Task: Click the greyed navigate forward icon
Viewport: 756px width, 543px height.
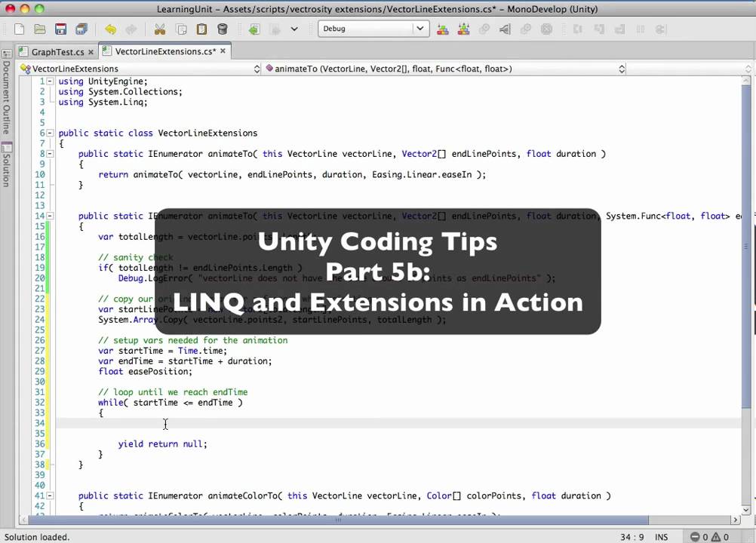Action: click(275, 29)
